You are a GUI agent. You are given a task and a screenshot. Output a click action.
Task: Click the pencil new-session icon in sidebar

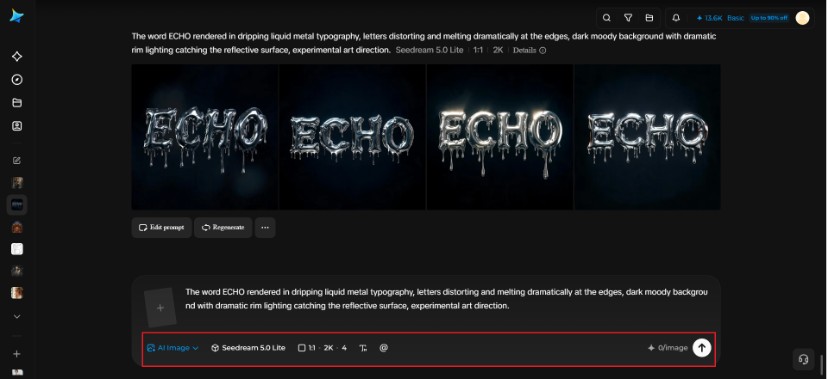pyautogui.click(x=17, y=160)
